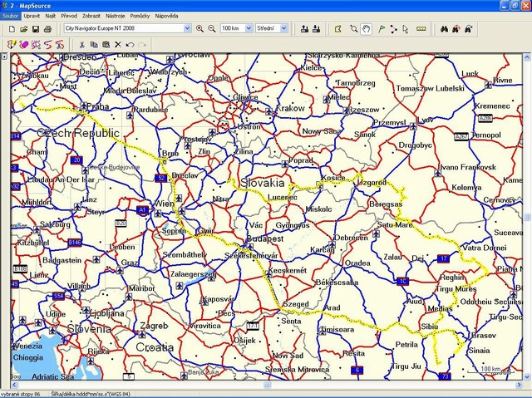Click the vertical scrollbar thumb
Screen dimensions: 532x398
(x=527, y=217)
